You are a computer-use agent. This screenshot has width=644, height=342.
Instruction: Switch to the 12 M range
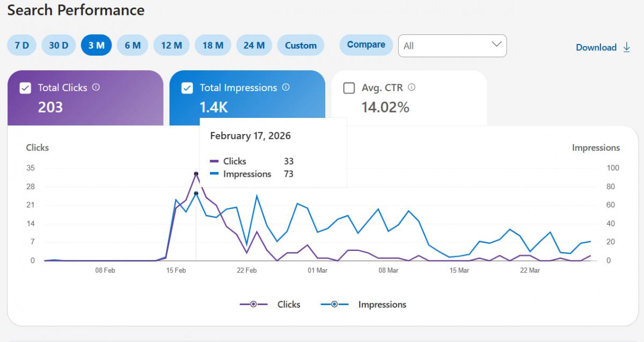tap(171, 46)
